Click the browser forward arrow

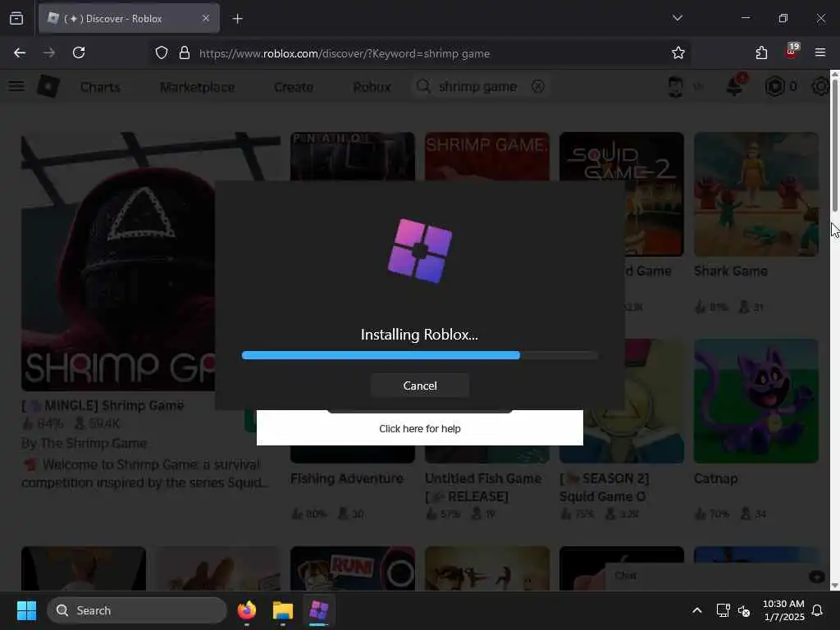[x=49, y=52]
